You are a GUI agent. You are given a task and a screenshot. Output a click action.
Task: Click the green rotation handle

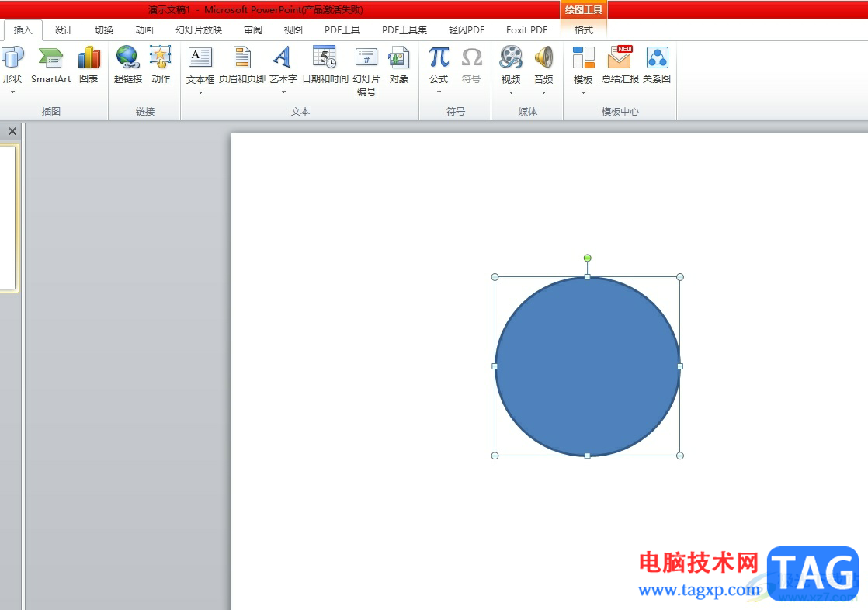tap(588, 258)
